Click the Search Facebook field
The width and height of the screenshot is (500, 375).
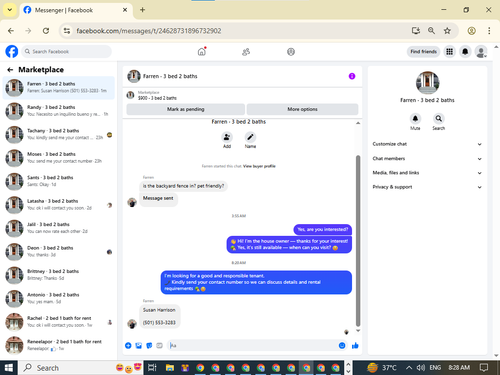click(67, 52)
